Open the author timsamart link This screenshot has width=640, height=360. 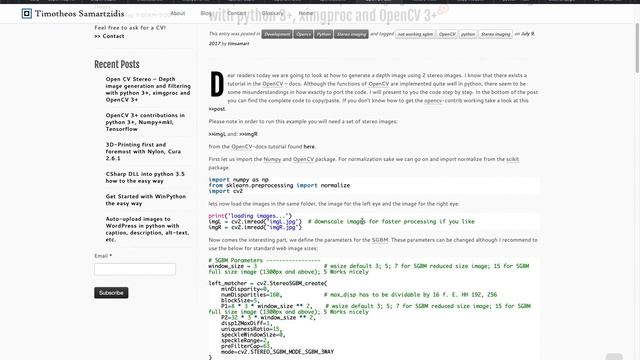pyautogui.click(x=238, y=44)
